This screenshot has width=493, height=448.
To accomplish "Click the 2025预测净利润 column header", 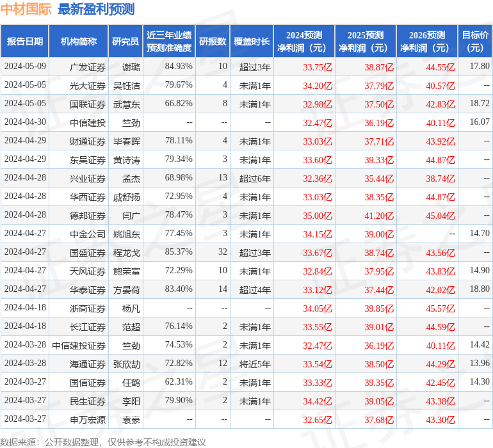I will coord(366,41).
